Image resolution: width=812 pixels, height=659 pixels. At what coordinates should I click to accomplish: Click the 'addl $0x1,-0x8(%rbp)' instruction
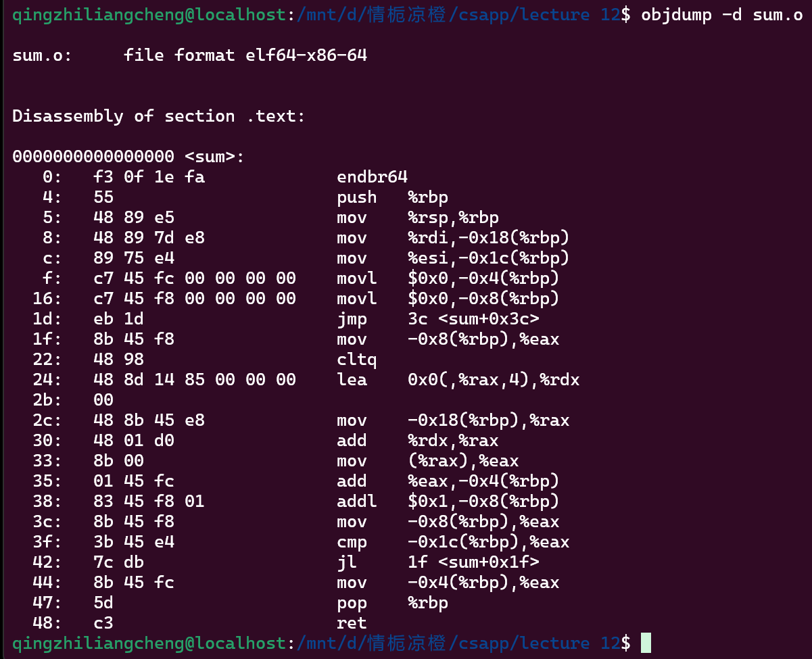click(448, 502)
